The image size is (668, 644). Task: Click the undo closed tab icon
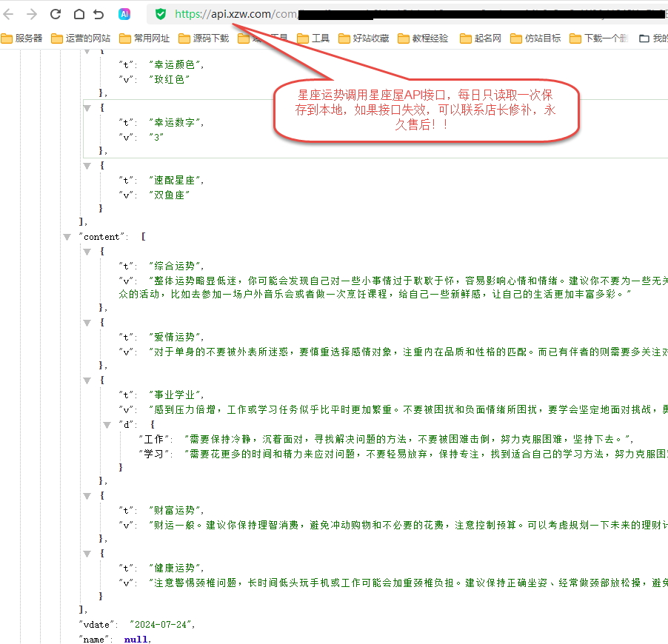(98, 14)
